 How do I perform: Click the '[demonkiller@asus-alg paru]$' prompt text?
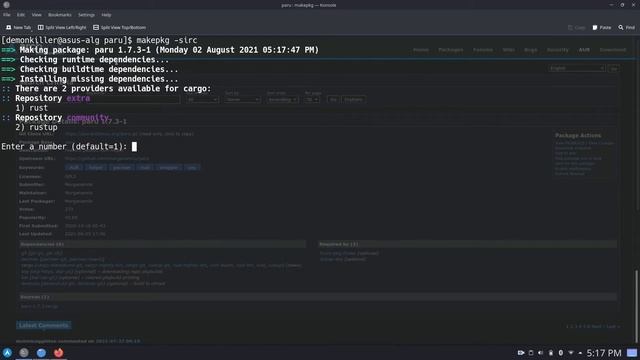click(x=67, y=40)
